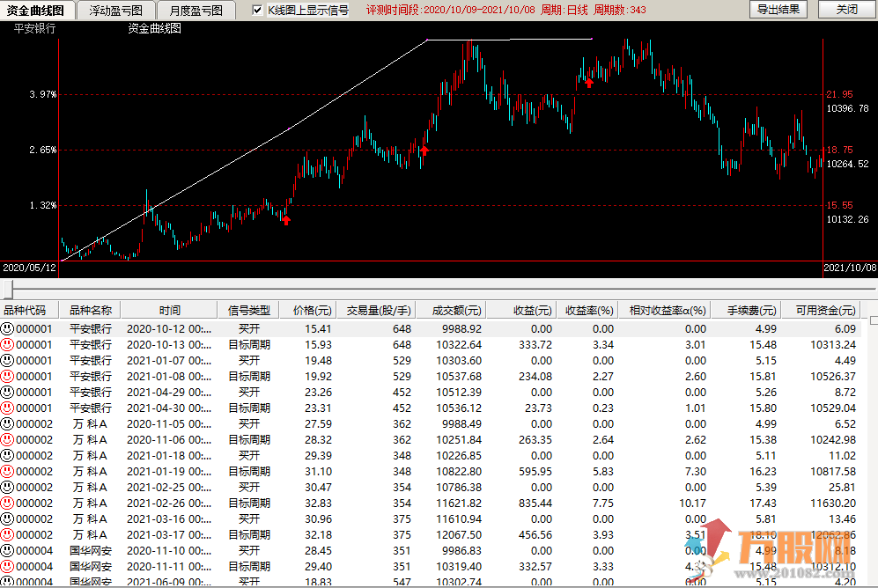Click the buy signal arrow near 15.55 level

tap(286, 220)
